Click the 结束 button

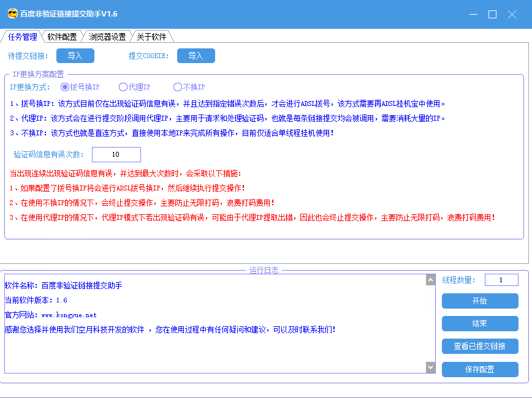tap(480, 324)
